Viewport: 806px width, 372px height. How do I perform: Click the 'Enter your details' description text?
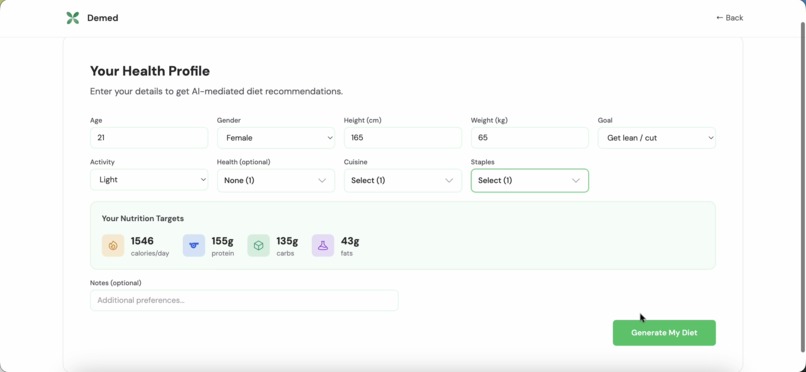(216, 91)
